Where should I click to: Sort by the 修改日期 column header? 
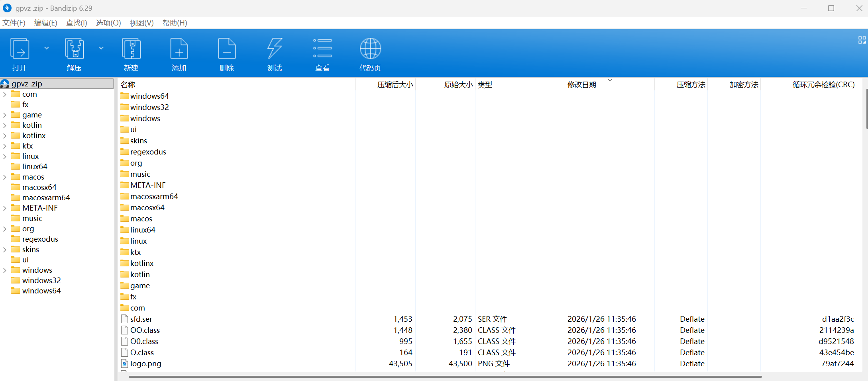click(x=582, y=85)
